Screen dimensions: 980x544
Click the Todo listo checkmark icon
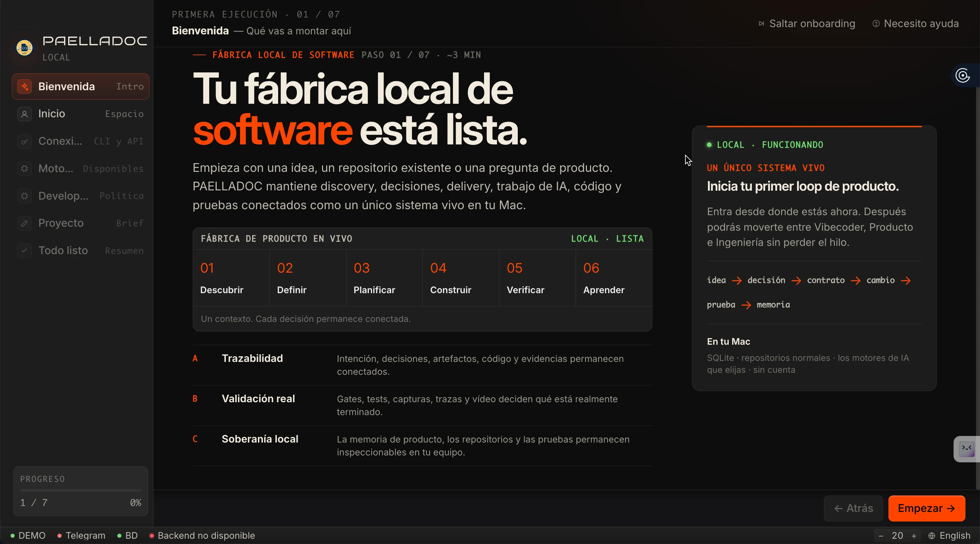click(x=24, y=251)
